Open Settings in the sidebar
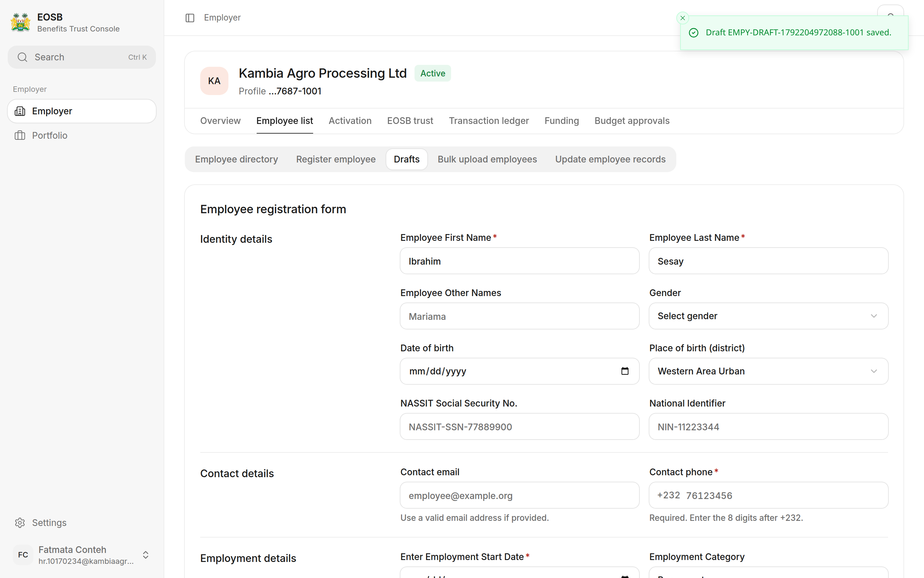Viewport: 924px width, 578px height. pyautogui.click(x=82, y=522)
